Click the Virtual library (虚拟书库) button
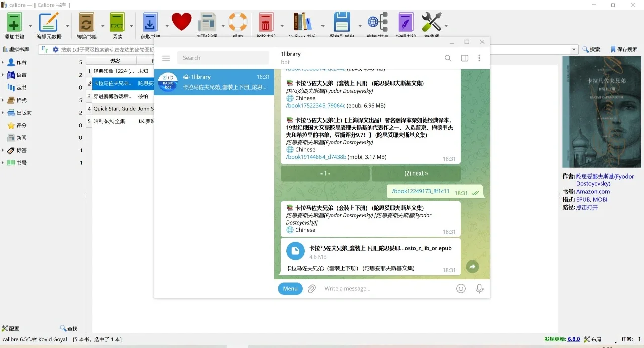 [x=16, y=49]
